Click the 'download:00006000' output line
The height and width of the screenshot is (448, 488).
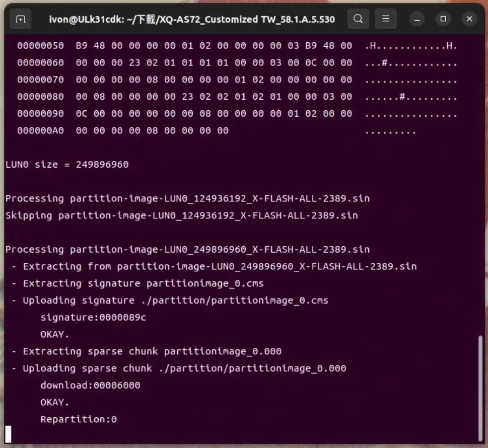[90, 385]
